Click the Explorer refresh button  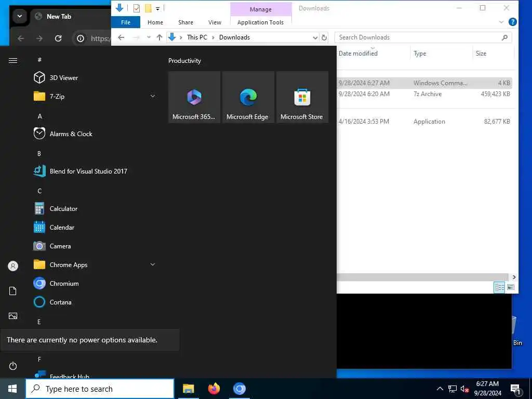pos(324,37)
